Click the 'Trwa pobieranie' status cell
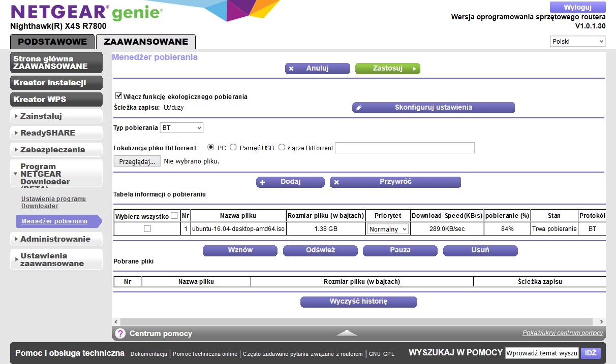The width and height of the screenshot is (616, 364). [555, 229]
